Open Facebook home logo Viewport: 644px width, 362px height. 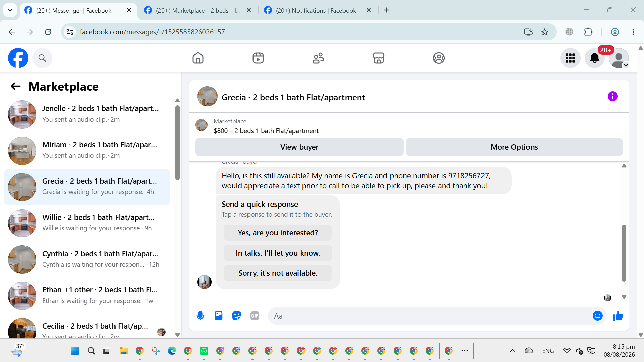click(x=18, y=58)
